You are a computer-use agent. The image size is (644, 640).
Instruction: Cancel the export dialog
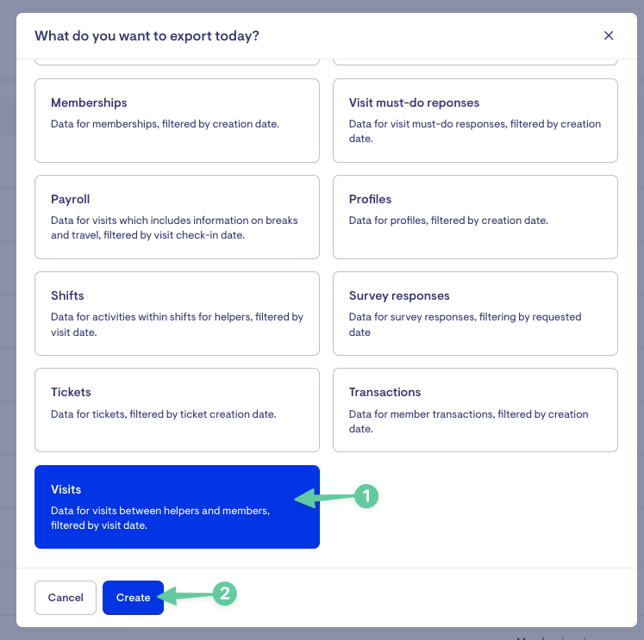[x=65, y=597]
